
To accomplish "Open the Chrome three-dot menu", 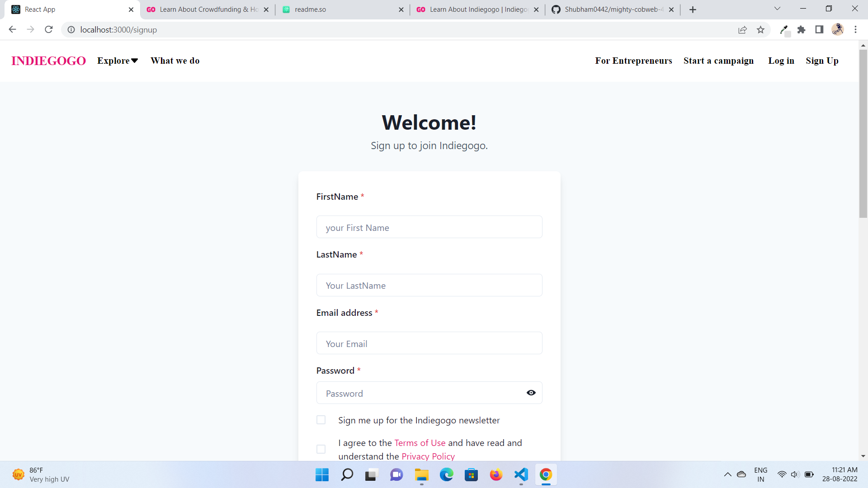I will tap(855, 29).
